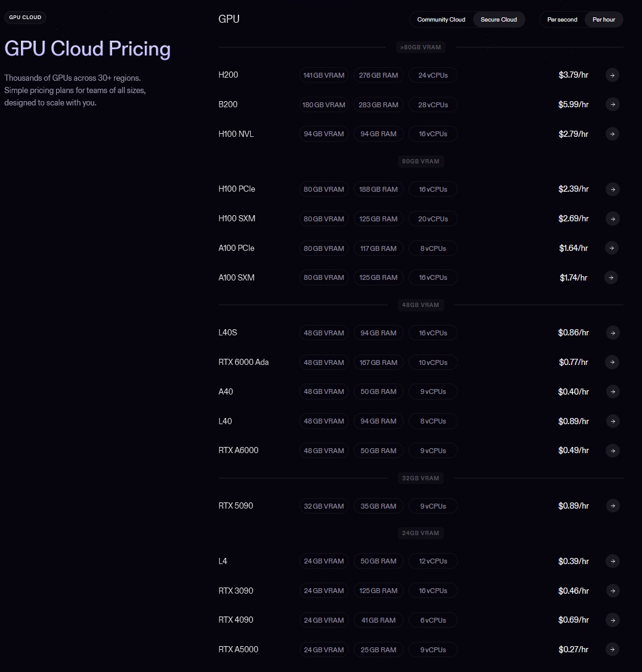Click the 35 GB RAM tag
The height and width of the screenshot is (672, 642).
click(x=378, y=506)
